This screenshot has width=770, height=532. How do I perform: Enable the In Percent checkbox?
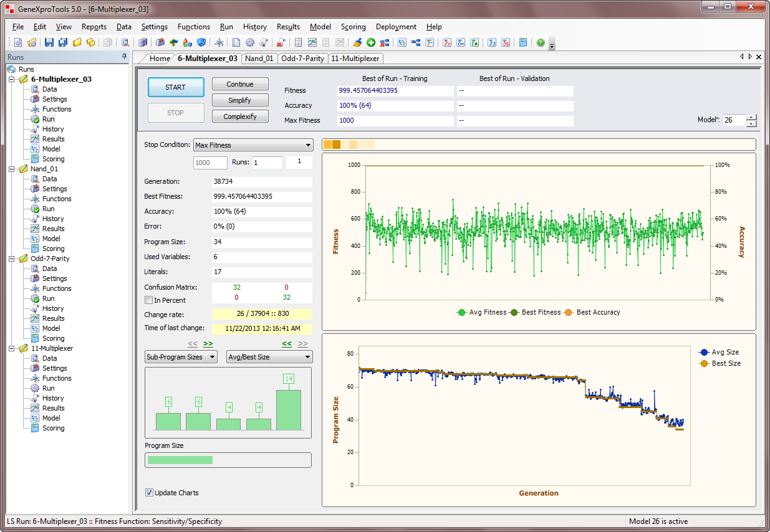tap(148, 300)
